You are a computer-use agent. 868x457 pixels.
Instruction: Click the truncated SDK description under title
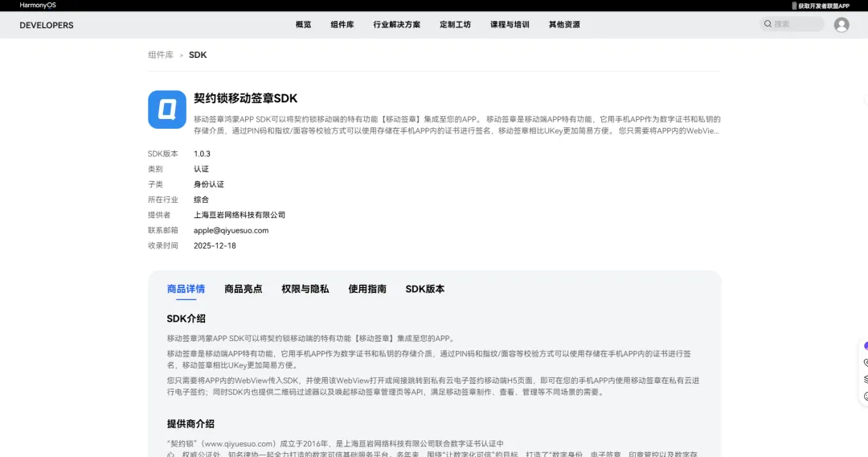tap(457, 126)
